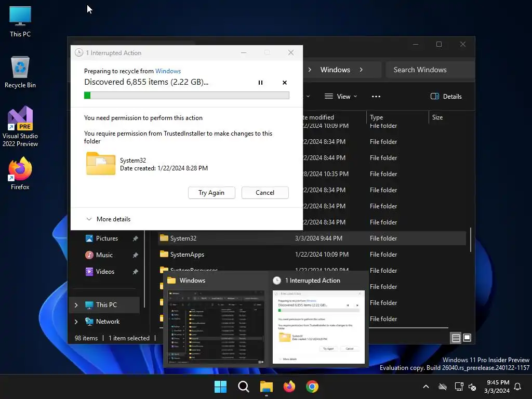The height and width of the screenshot is (399, 532).
Task: Switch to the details list view icon
Action: (456, 338)
